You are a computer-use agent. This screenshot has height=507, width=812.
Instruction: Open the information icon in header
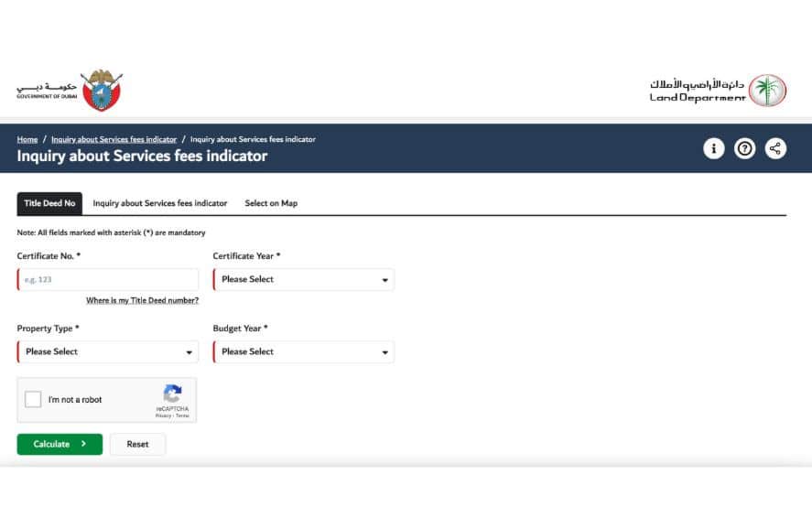pyautogui.click(x=713, y=148)
